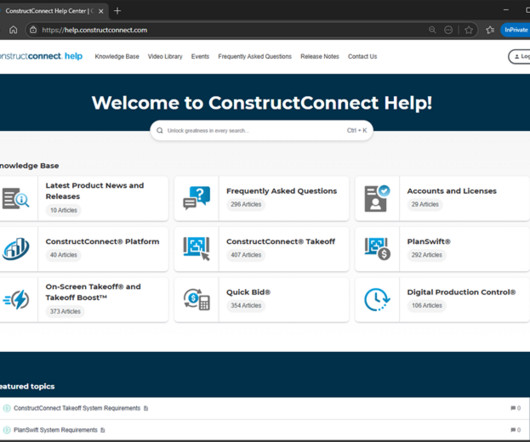This screenshot has height=442, width=530.
Task: Click the circular icon beside the favorites star
Action: point(448,30)
